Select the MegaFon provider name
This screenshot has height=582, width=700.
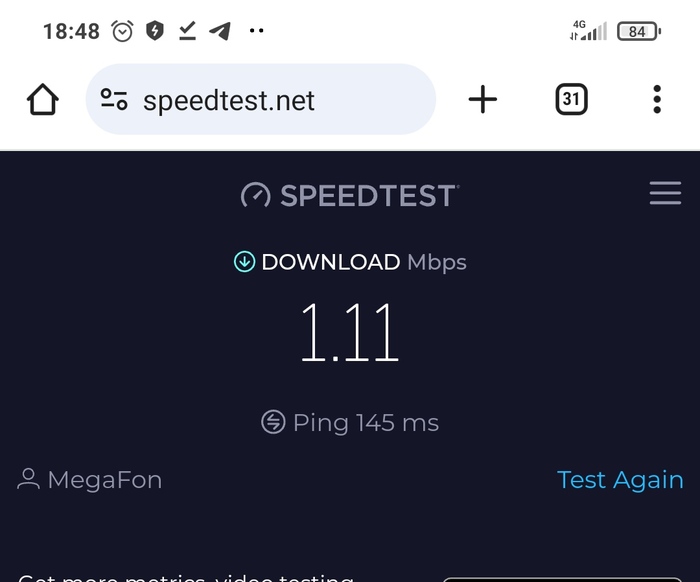[104, 480]
